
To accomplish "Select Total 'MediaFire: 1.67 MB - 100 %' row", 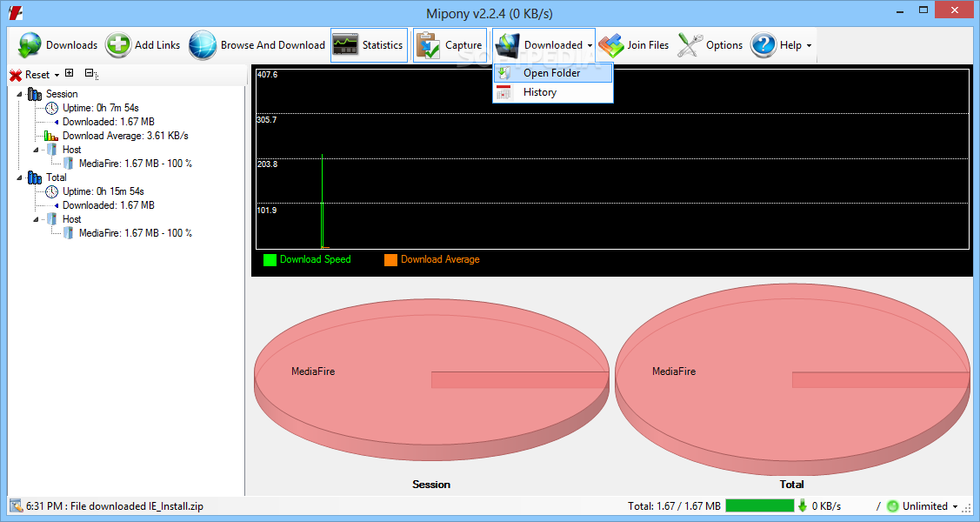I will [136, 233].
